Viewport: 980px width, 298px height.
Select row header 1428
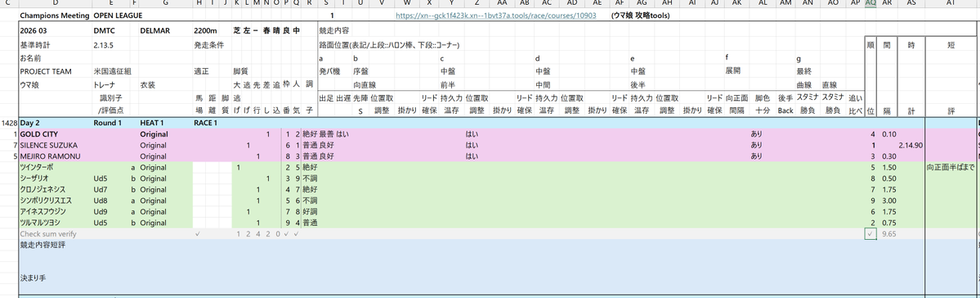click(9, 124)
